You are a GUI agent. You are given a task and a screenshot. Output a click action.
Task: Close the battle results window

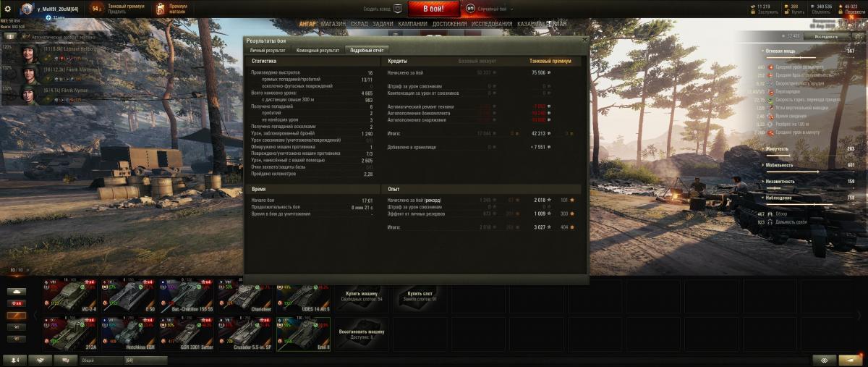(584, 41)
